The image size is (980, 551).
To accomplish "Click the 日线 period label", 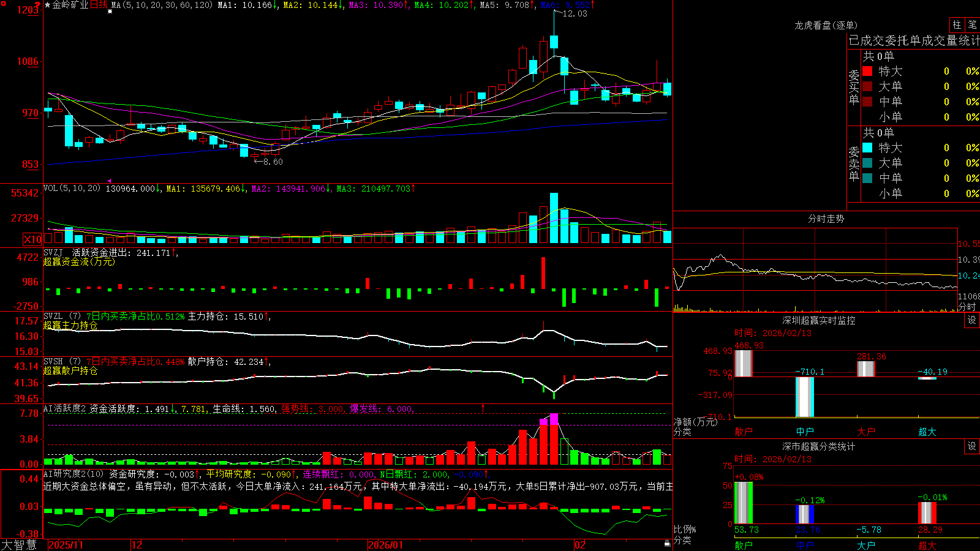I will (x=99, y=5).
